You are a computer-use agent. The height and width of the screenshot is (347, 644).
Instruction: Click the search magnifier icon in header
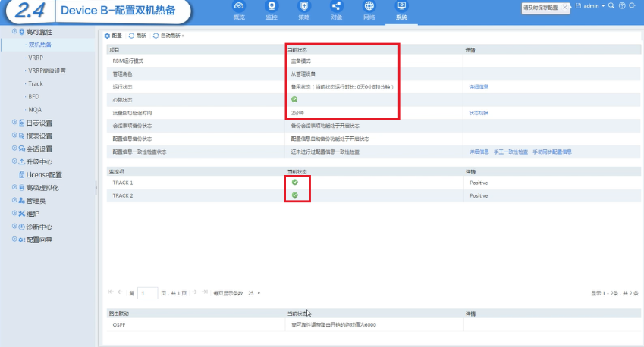pos(611,6)
